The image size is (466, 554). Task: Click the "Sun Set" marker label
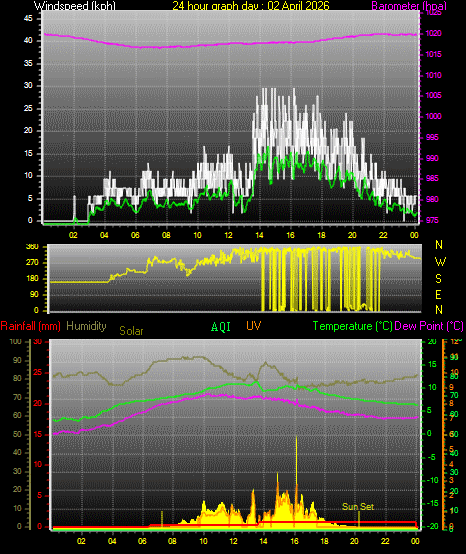tap(358, 507)
